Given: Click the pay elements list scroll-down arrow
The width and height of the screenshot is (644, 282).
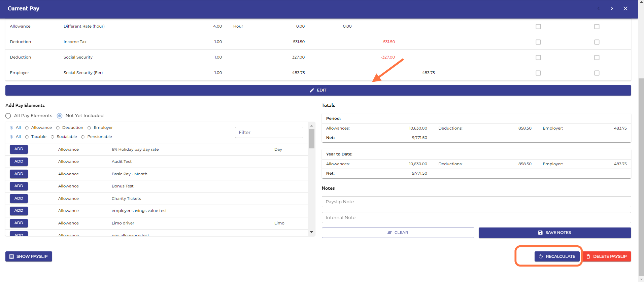Looking at the screenshot, I should coord(311,232).
